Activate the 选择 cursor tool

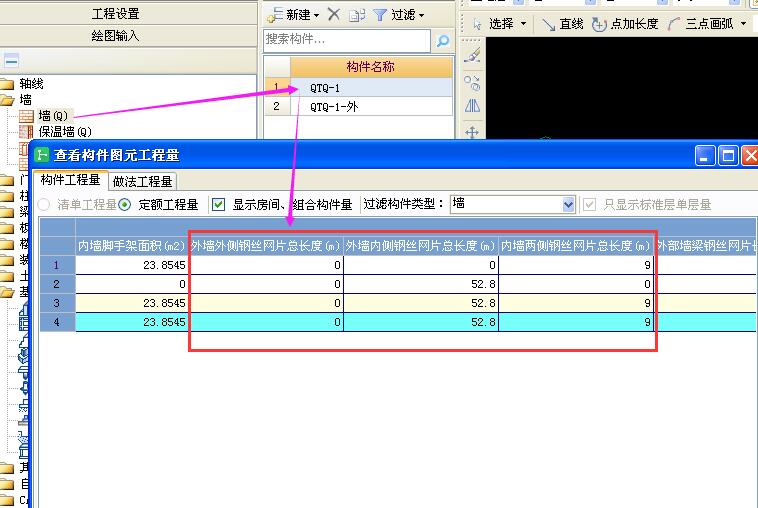[x=494, y=24]
